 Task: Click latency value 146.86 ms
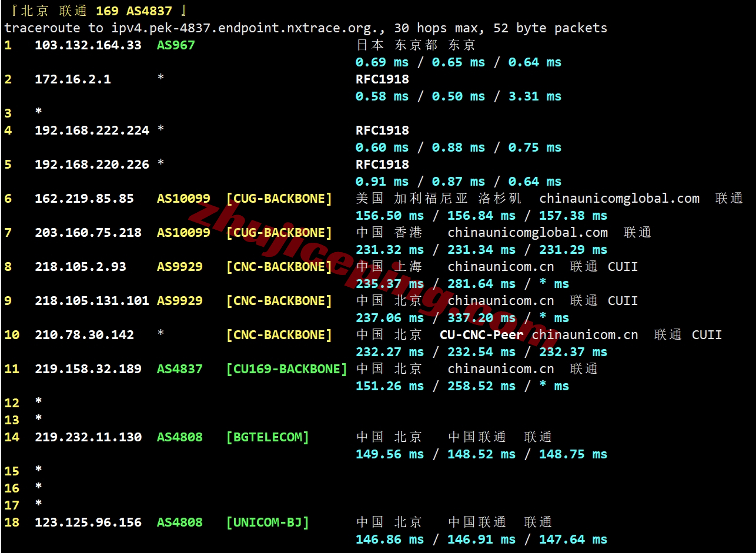[390, 539]
